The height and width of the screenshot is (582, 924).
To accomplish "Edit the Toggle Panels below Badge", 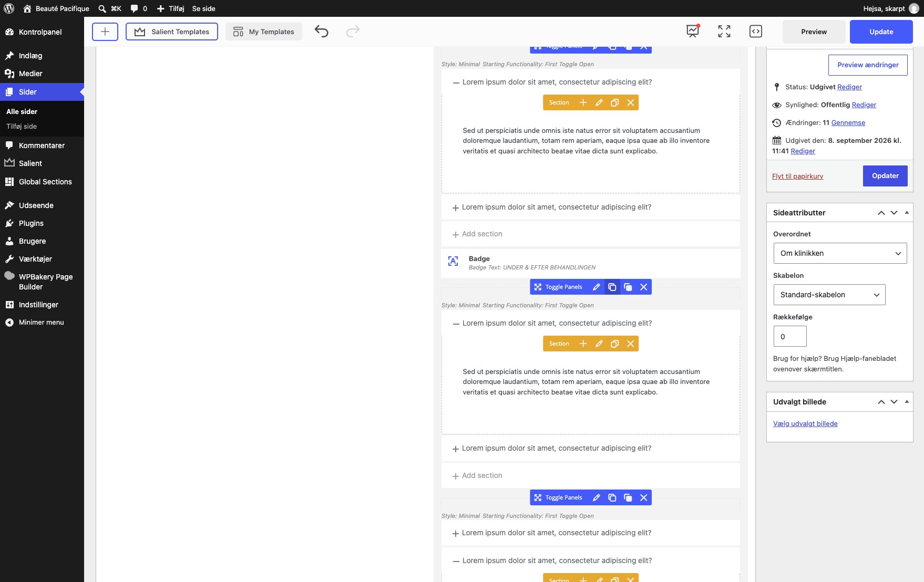I will click(x=596, y=287).
